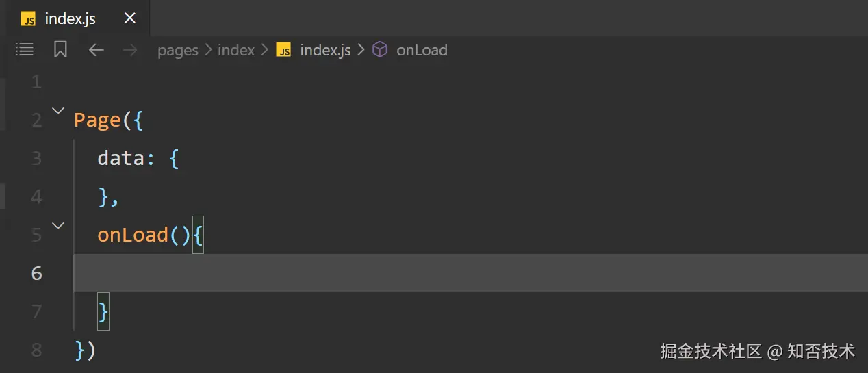Open the pages breadcrumb folder
Image resolution: width=868 pixels, height=373 pixels.
[177, 50]
